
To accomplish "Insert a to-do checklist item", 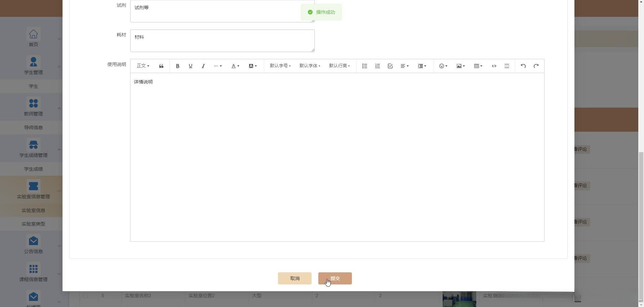I will [390, 66].
